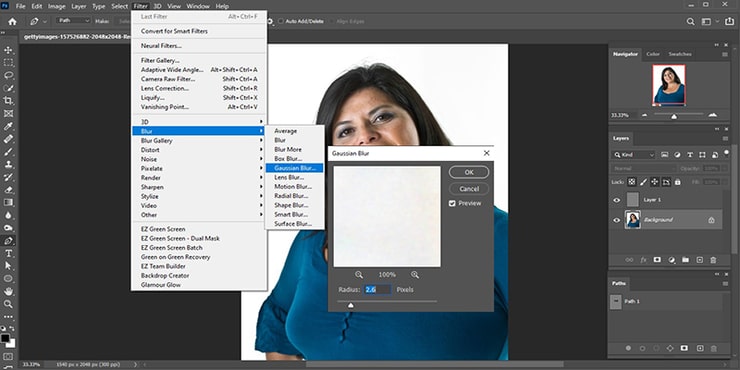Click the Navigator preview thumbnail
The width and height of the screenshot is (740, 370).
(669, 84)
